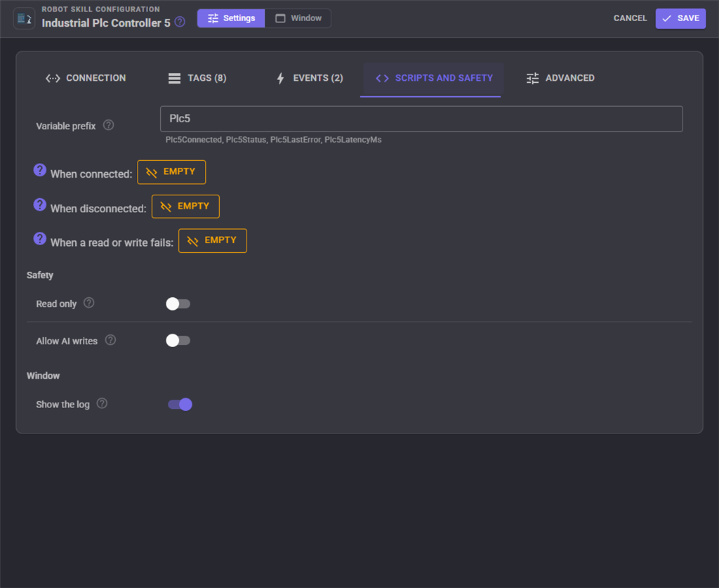Image resolution: width=719 pixels, height=588 pixels.
Task: Click the Window section heading
Action: tap(43, 376)
